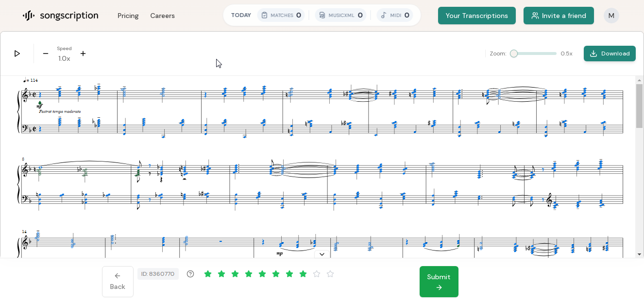The width and height of the screenshot is (644, 305).
Task: Click the zoom slider handle
Action: 514,54
